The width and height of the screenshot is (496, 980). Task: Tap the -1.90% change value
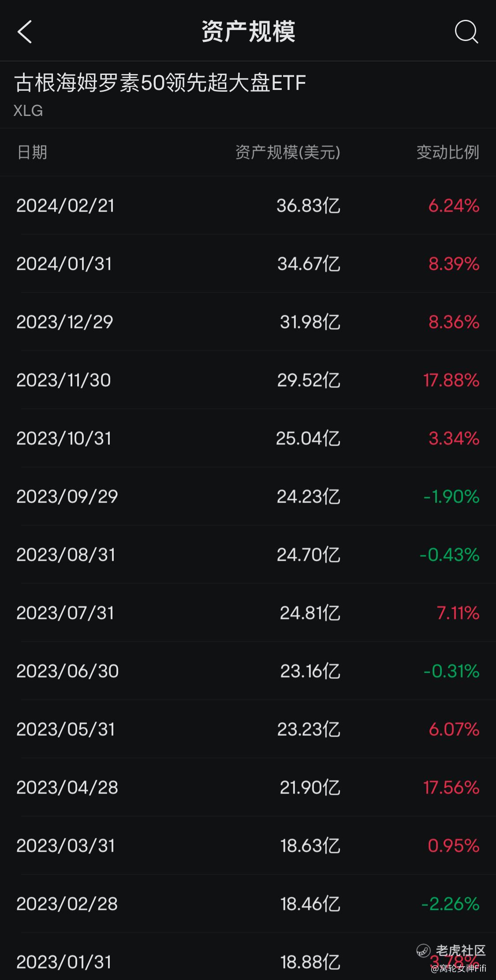coord(451,496)
